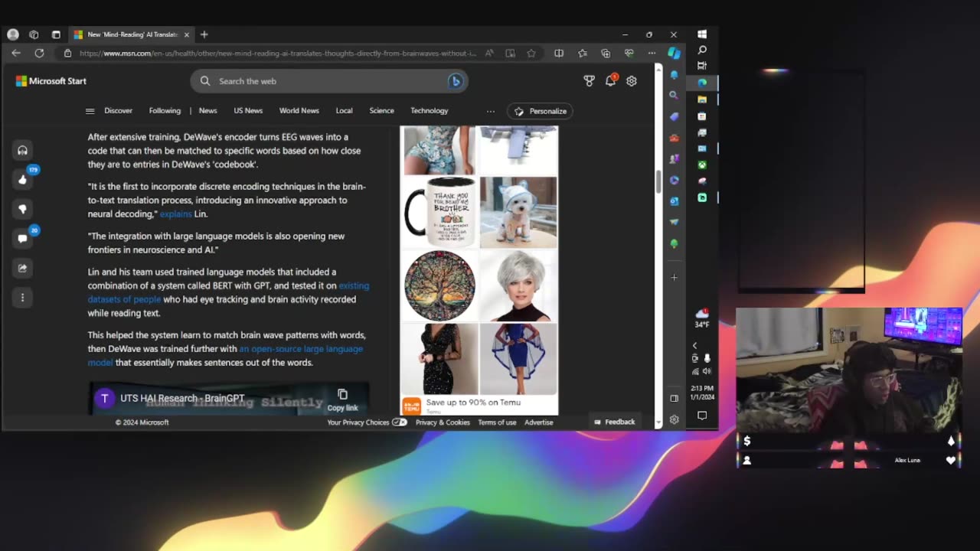Open the 'open-source large language model' link
Image resolution: width=980 pixels, height=551 pixels.
point(225,356)
